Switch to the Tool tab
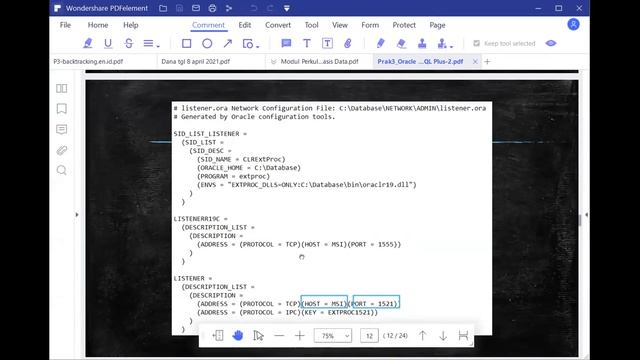This screenshot has height=360, width=640. coord(311,25)
